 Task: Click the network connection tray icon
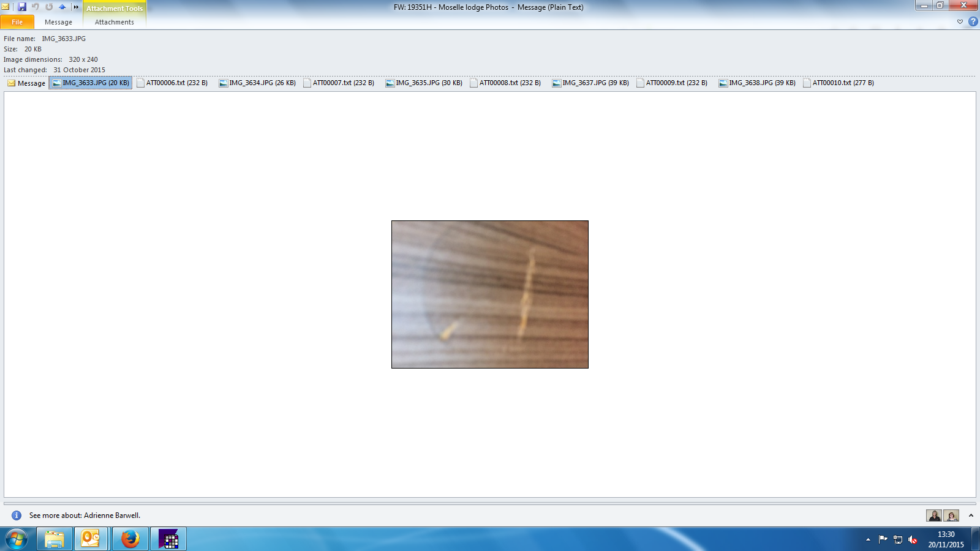(x=898, y=539)
